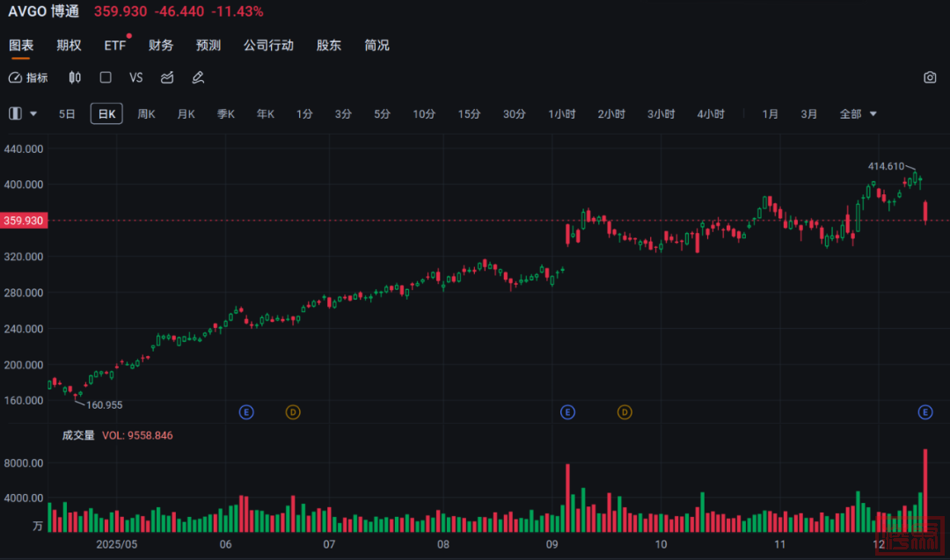The height and width of the screenshot is (560, 950).
Task: Click the chart overlay icon beside VS
Action: click(167, 77)
